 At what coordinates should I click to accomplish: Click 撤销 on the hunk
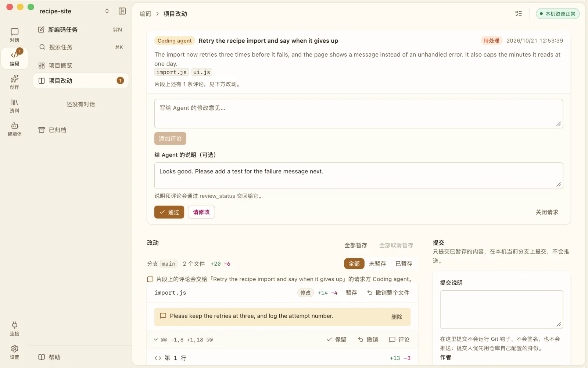[368, 340]
